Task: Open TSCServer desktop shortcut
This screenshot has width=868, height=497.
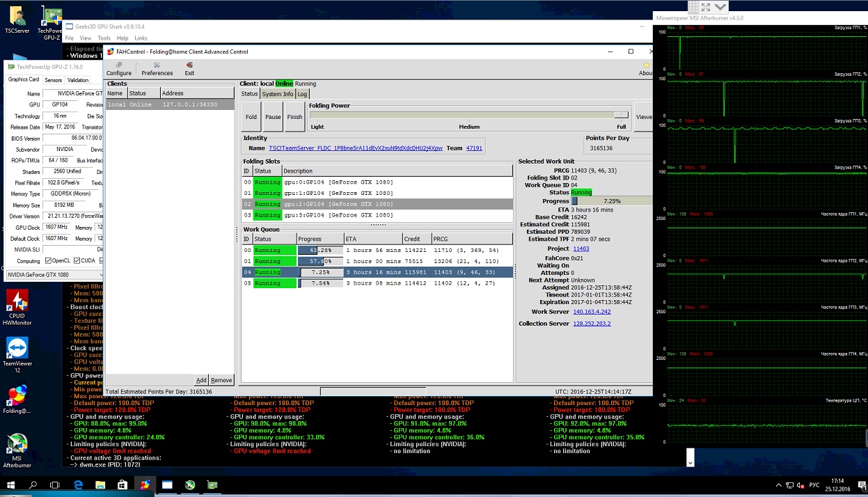Action: tap(17, 19)
